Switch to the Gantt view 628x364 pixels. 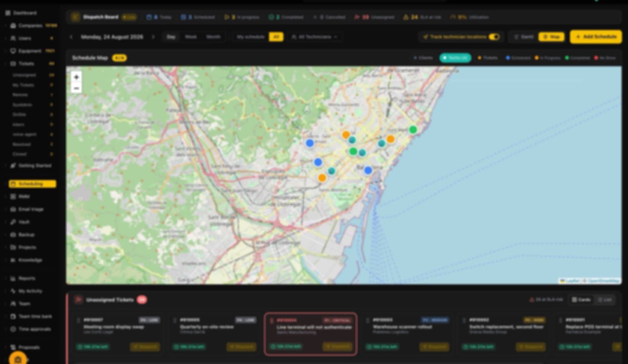tap(524, 37)
